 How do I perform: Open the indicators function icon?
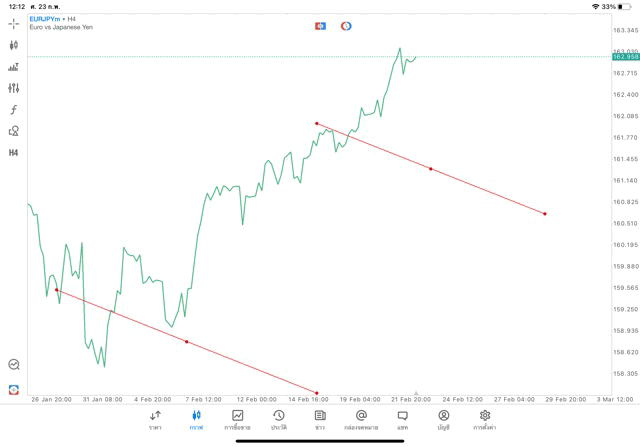coord(14,109)
